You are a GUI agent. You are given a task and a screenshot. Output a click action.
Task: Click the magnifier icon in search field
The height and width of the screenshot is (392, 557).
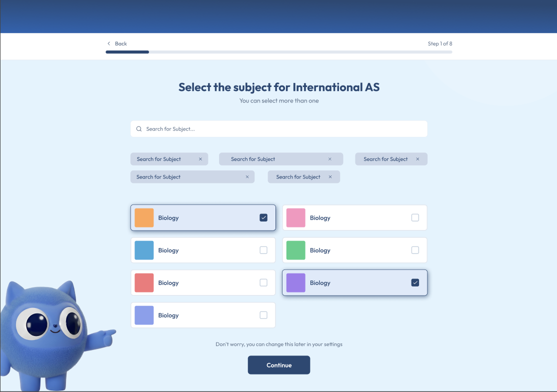(x=139, y=129)
